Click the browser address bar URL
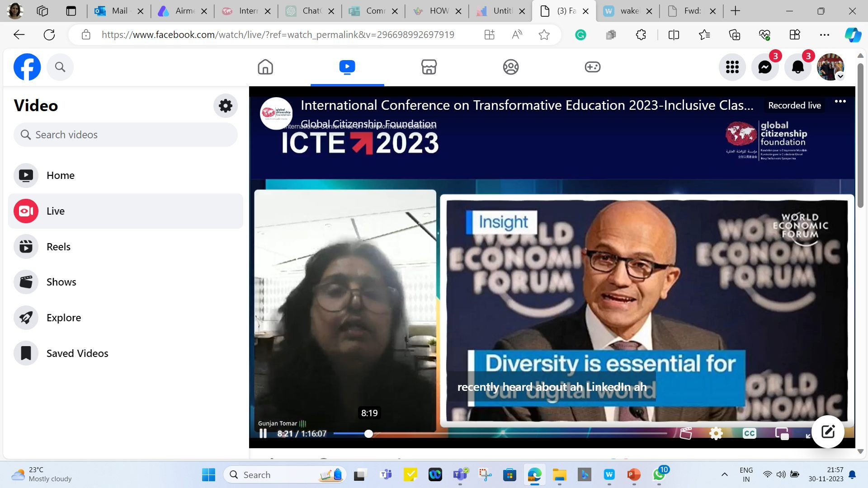The height and width of the screenshot is (488, 868). click(x=278, y=35)
